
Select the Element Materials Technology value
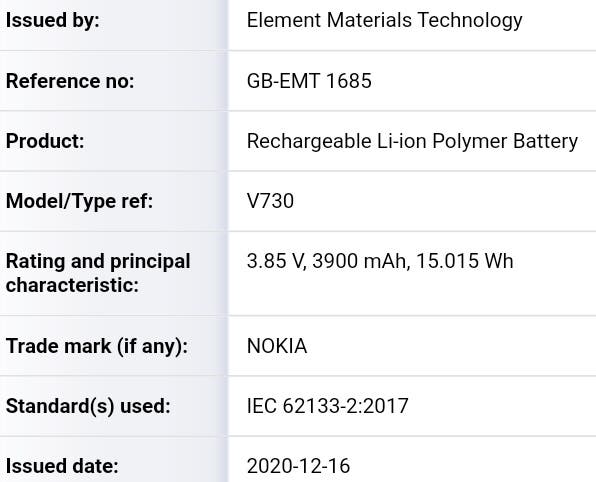(x=384, y=21)
